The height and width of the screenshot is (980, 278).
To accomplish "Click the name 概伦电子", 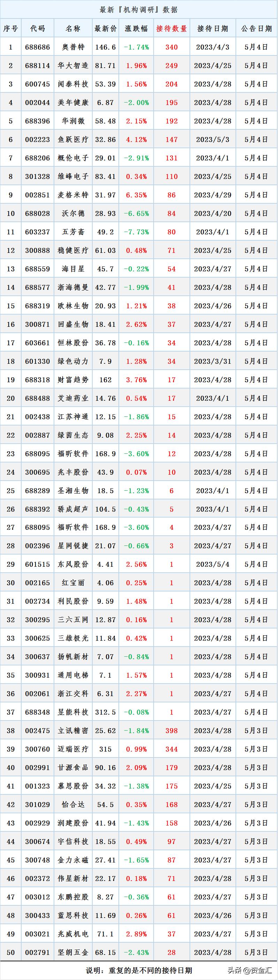I will (x=73, y=158).
